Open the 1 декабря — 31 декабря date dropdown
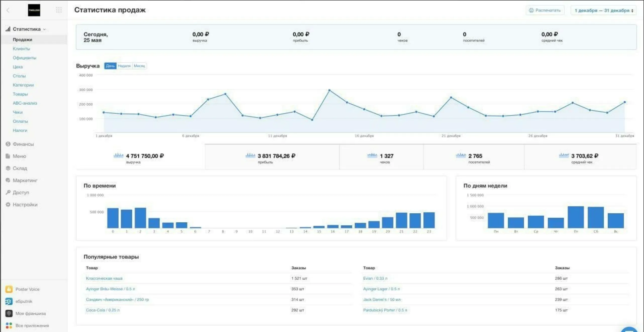The width and height of the screenshot is (644, 332). pos(603,10)
